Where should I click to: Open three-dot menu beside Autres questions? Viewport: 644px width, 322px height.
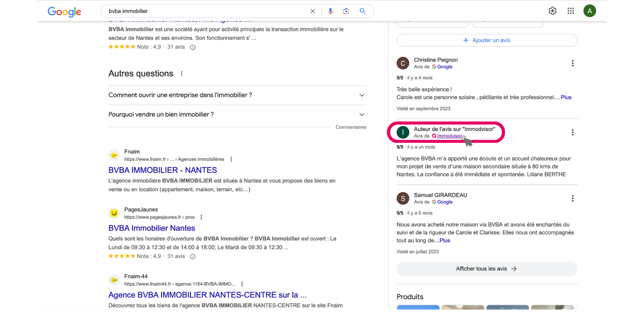pyautogui.click(x=182, y=73)
